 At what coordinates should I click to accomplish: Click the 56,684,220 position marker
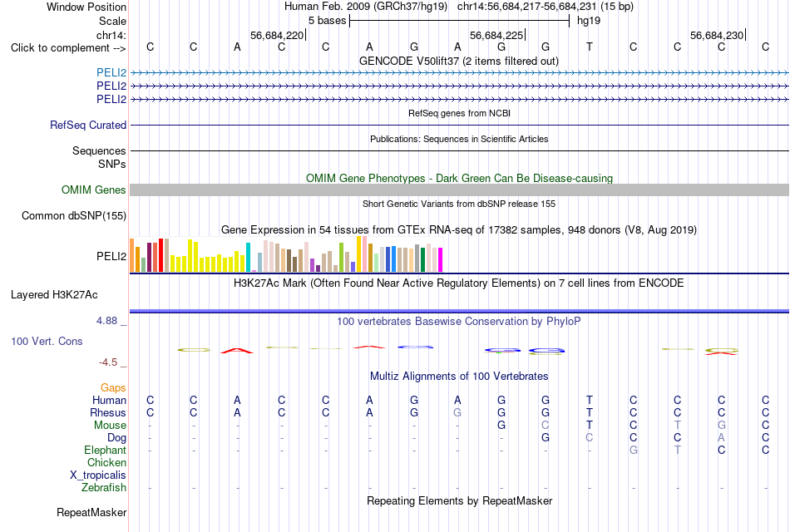coord(277,35)
